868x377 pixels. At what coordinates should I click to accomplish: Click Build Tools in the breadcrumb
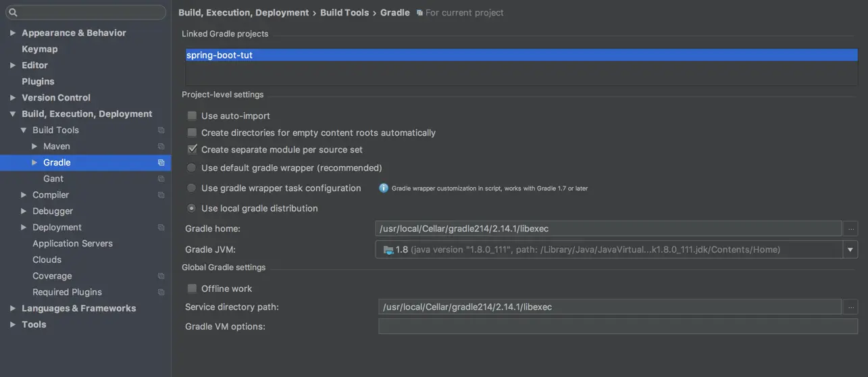point(344,13)
